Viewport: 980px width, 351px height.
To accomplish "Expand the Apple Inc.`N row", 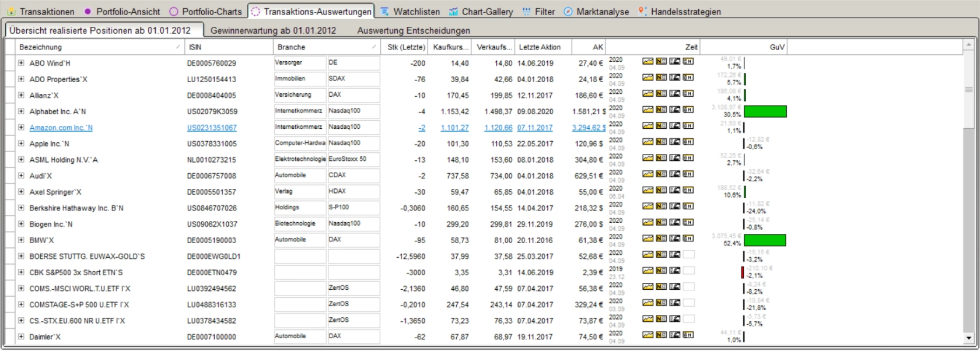I will (x=21, y=143).
